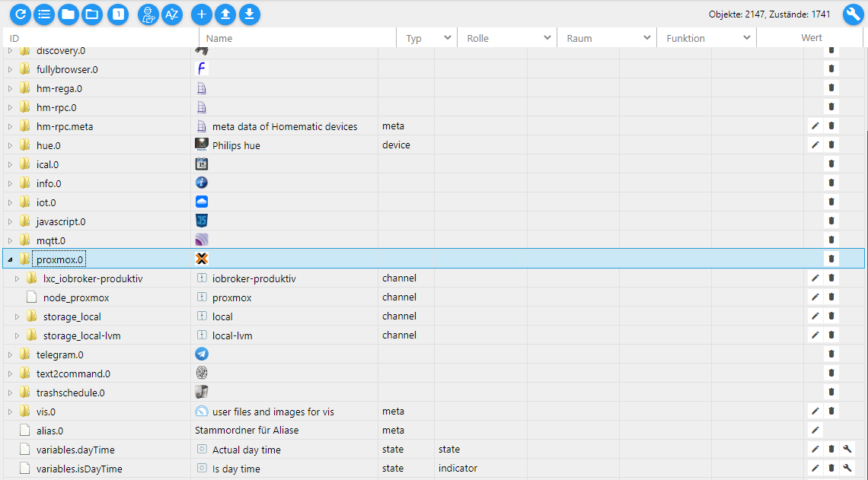Screen dimensions: 868x480
Task: Click the ID filter input field
Action: 101,38
